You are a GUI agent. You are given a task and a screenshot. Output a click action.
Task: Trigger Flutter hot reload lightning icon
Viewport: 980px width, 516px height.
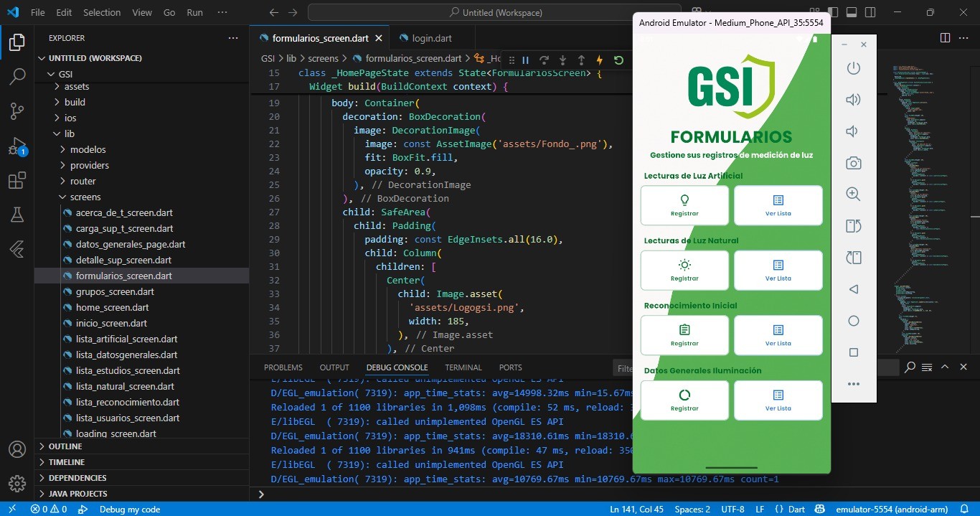(600, 60)
